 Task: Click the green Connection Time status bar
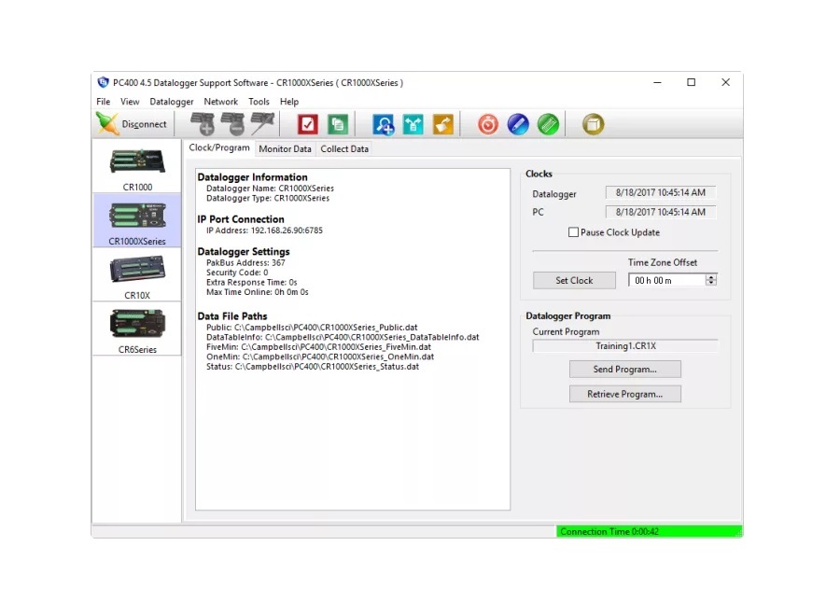point(649,531)
